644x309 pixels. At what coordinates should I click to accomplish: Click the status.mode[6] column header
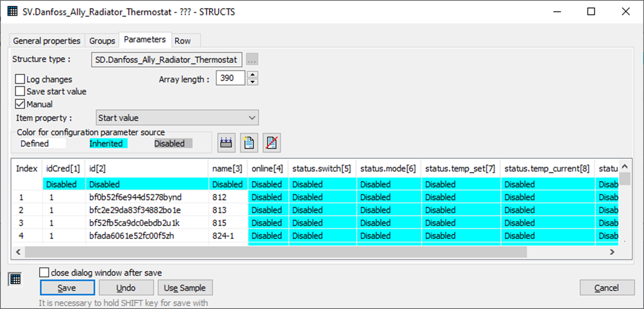389,169
